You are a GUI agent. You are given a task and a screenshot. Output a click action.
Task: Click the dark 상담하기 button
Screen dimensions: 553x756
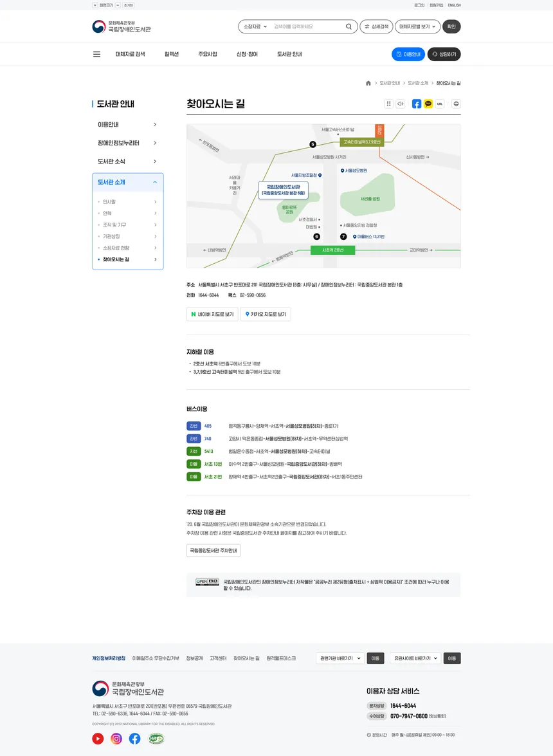(x=444, y=55)
